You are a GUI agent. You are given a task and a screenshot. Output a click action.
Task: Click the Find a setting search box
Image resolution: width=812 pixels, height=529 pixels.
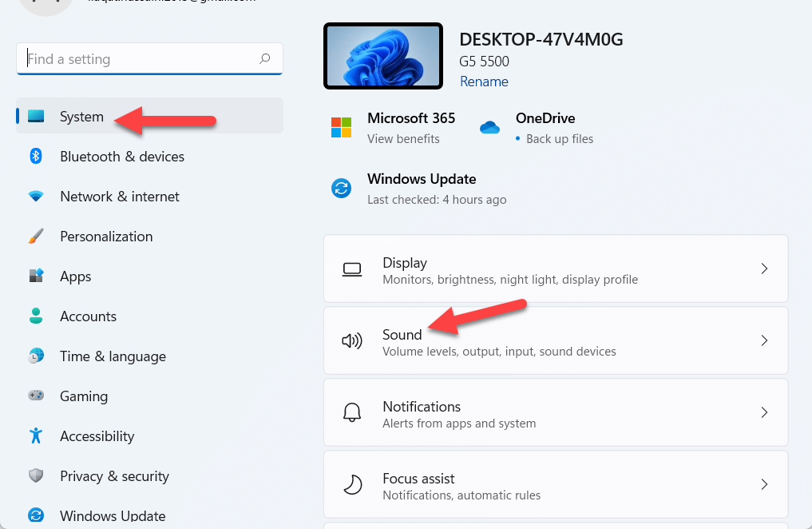click(140, 59)
